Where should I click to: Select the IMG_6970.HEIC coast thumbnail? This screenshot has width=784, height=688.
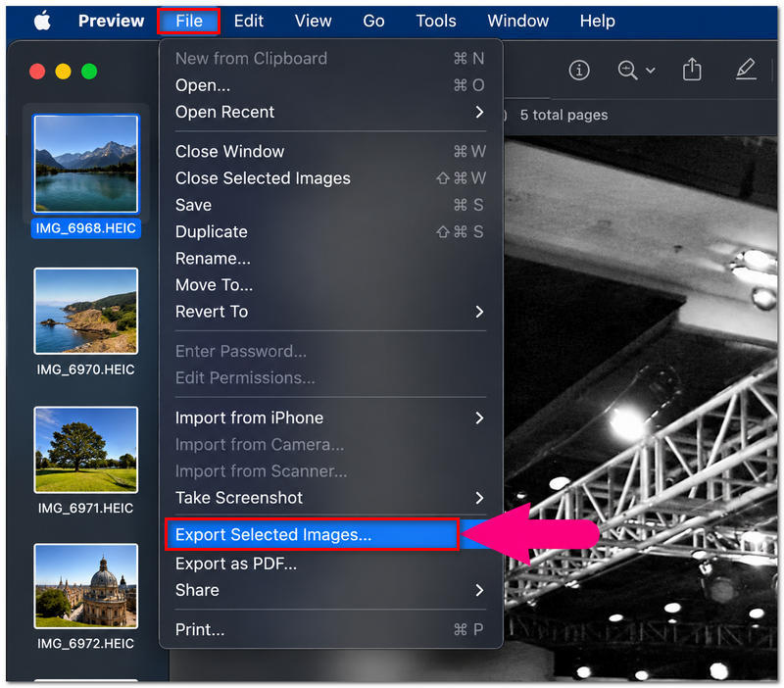point(86,311)
